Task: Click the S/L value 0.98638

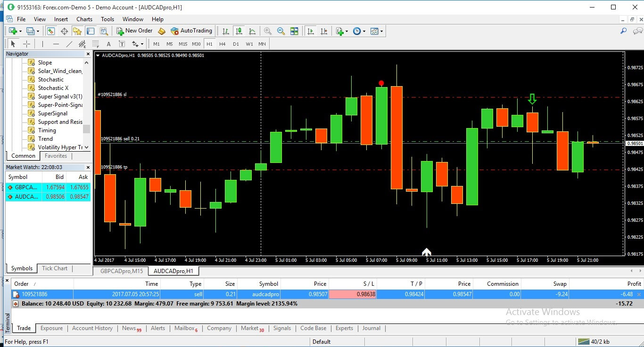Action: [353, 294]
